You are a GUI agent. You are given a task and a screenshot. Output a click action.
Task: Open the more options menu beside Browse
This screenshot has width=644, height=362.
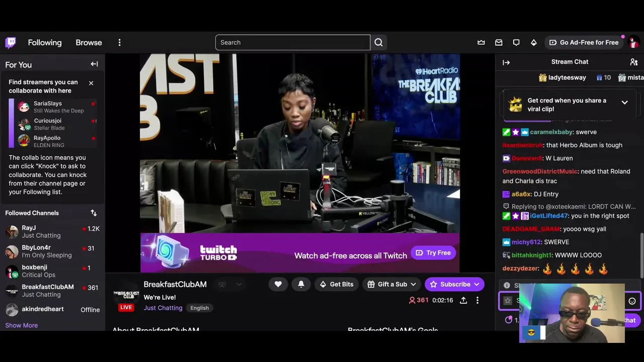[x=119, y=43]
